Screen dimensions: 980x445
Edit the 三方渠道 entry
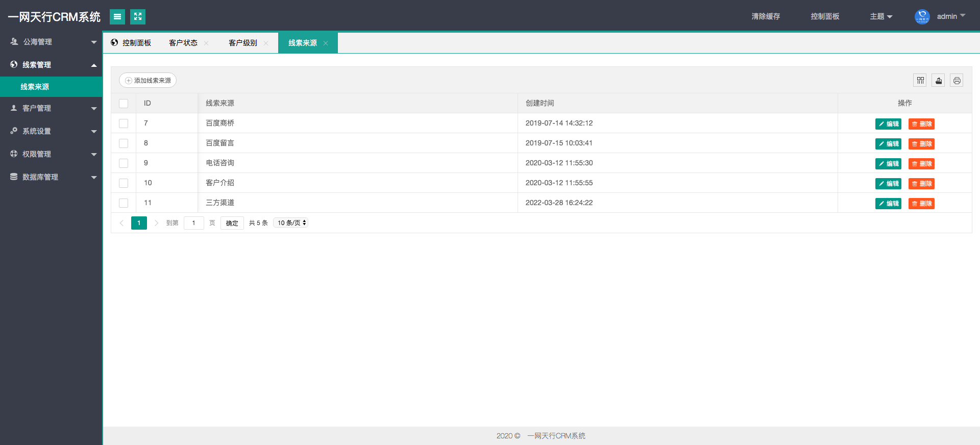pyautogui.click(x=888, y=204)
